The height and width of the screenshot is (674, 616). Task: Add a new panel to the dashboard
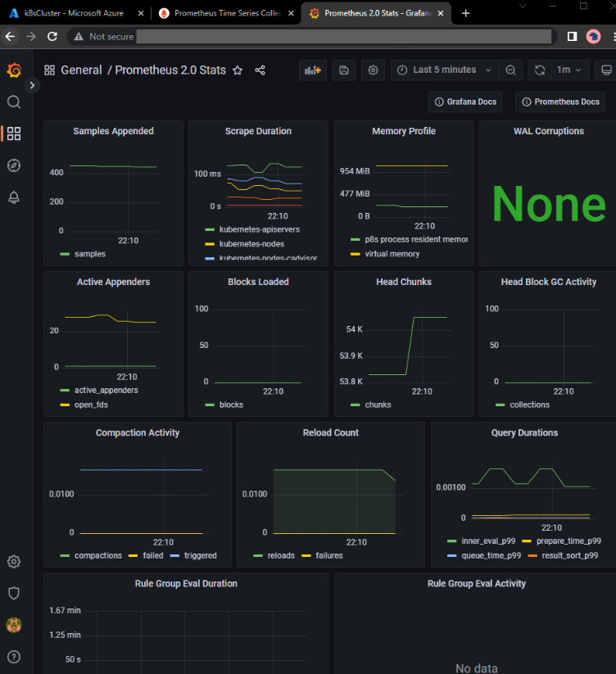coord(313,70)
